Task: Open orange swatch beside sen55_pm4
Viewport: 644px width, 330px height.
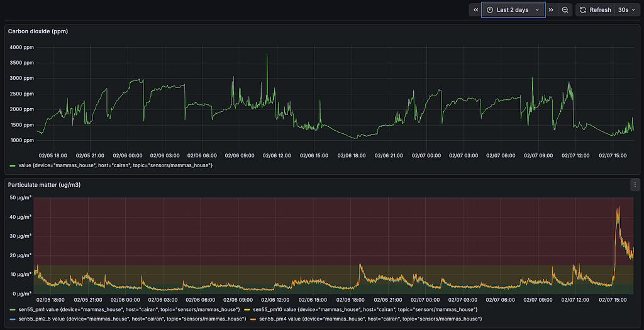Action: (x=253, y=319)
